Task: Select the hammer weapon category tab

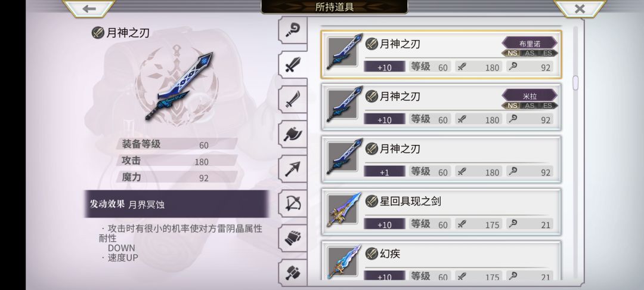Action: coord(292,272)
